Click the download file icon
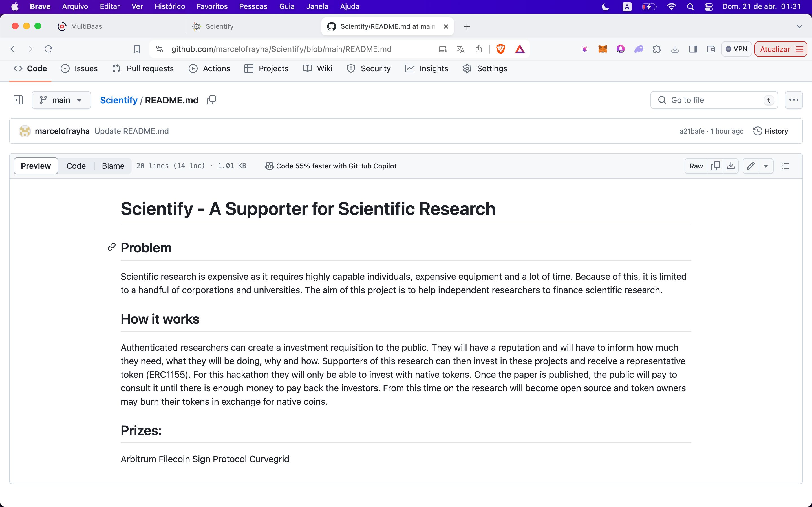Image resolution: width=812 pixels, height=507 pixels. [731, 166]
